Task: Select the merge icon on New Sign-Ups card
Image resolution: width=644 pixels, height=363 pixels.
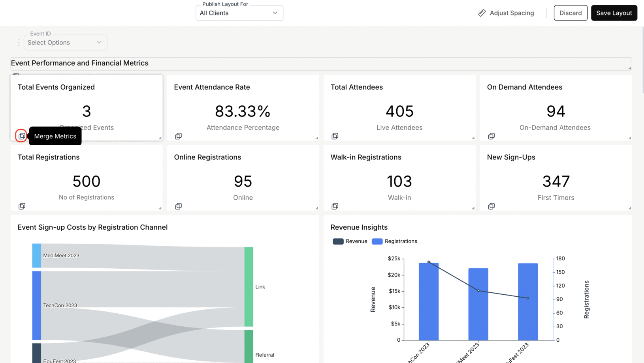Action: click(491, 206)
